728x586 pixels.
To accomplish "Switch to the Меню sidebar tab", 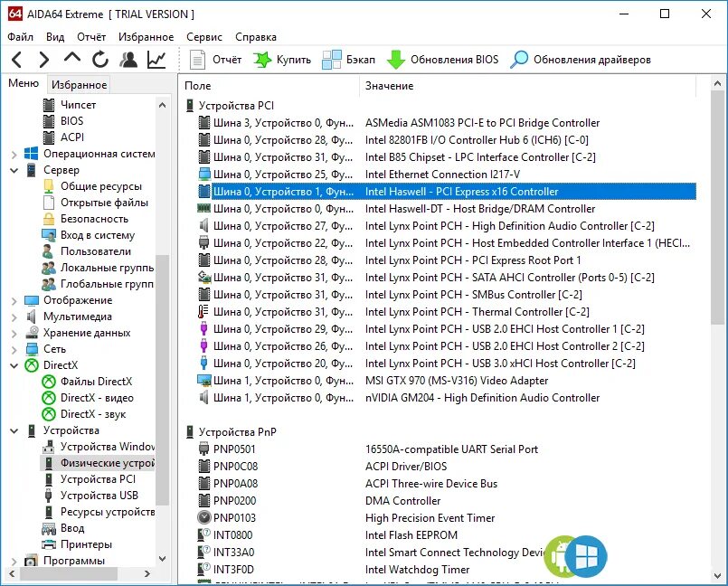I will pos(24,83).
